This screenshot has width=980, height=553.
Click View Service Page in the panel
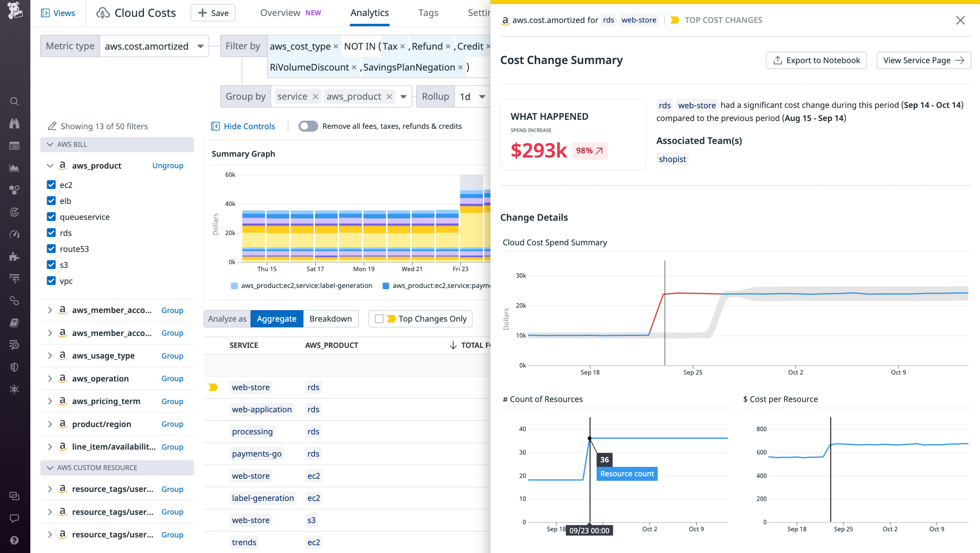(923, 60)
